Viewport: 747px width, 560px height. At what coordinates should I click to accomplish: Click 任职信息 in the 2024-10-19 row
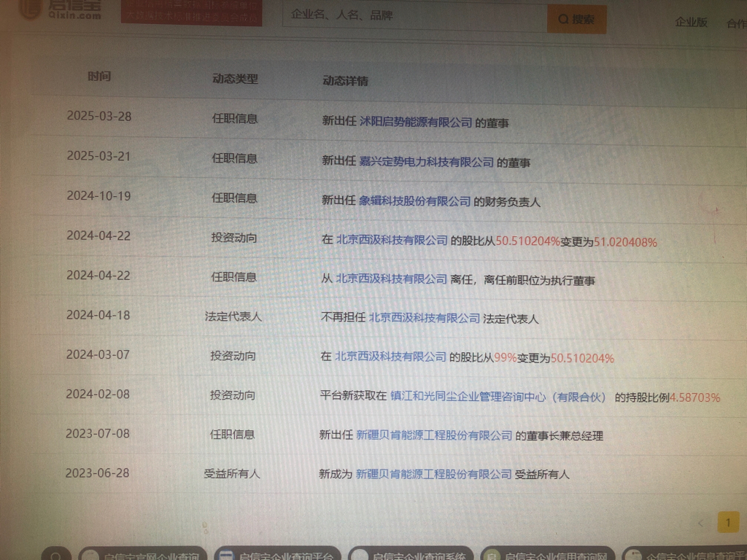pyautogui.click(x=234, y=198)
